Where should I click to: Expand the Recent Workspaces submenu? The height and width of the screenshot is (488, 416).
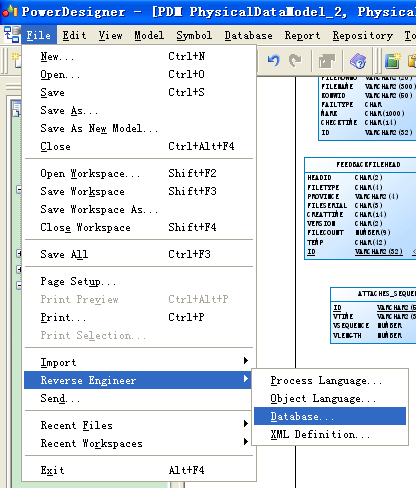138,443
